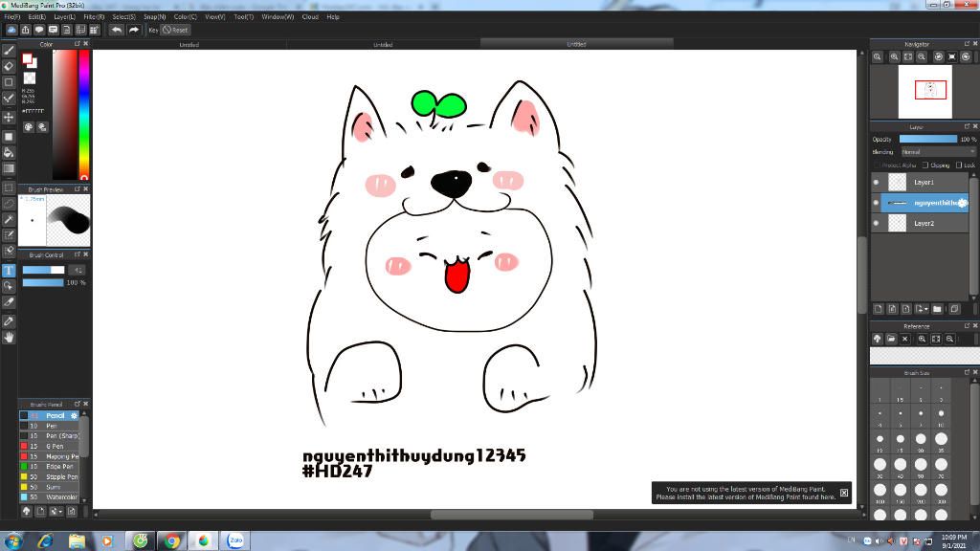Click the Windows Start button
Screen dimensions: 980x551
(13, 540)
